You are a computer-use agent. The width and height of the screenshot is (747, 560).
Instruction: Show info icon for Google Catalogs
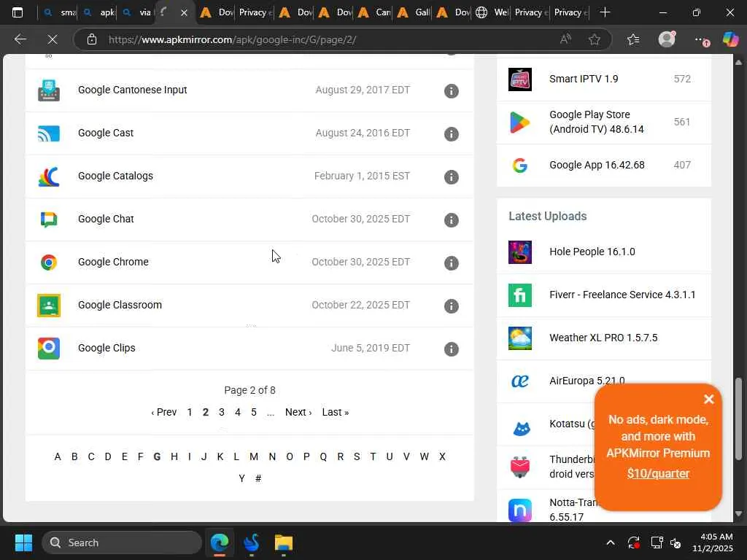coord(451,176)
